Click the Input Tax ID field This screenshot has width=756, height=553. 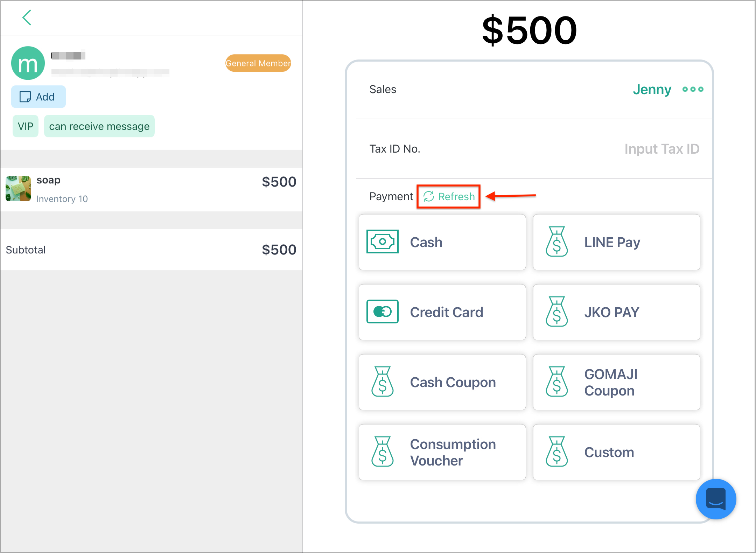tap(661, 149)
